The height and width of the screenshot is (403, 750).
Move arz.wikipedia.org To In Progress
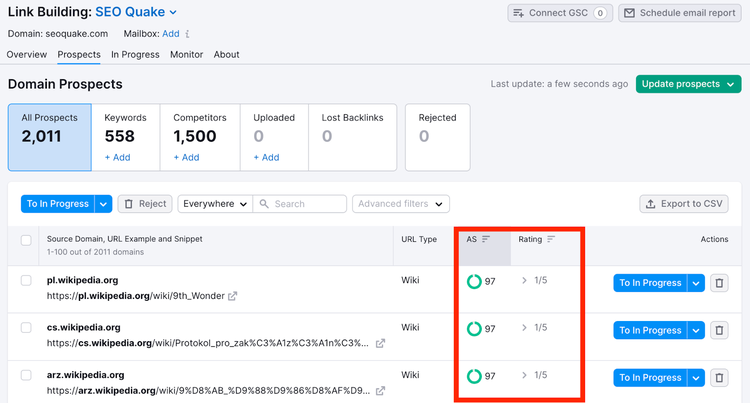[x=651, y=378]
